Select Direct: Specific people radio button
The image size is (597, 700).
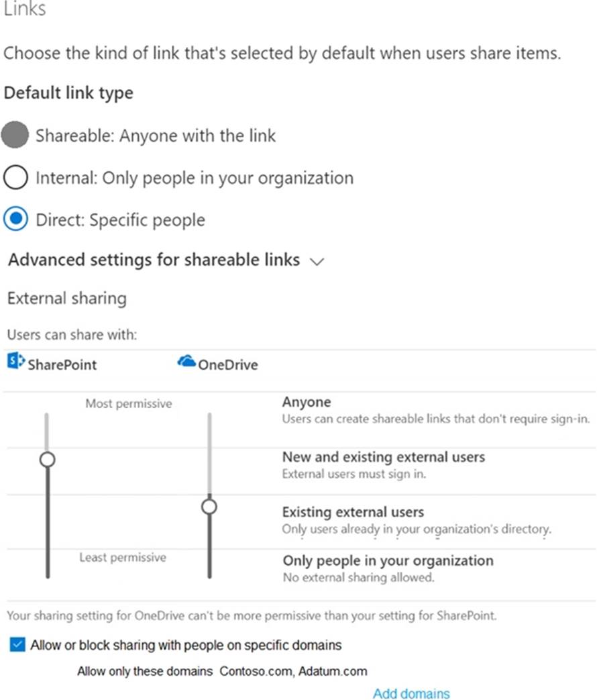(16, 219)
